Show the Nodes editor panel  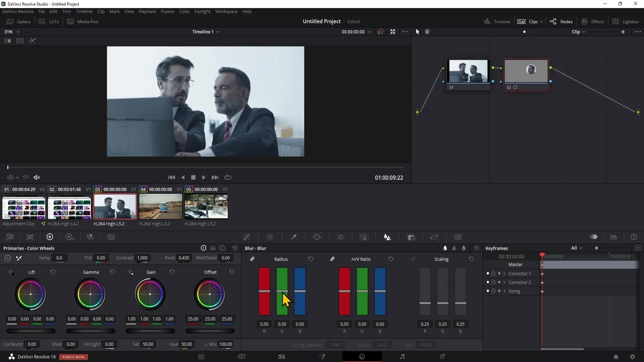tap(561, 21)
